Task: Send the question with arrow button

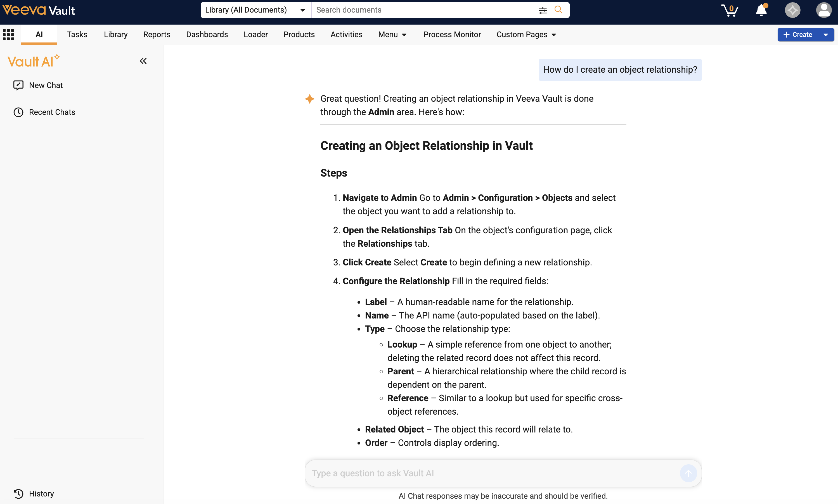Action: (688, 473)
